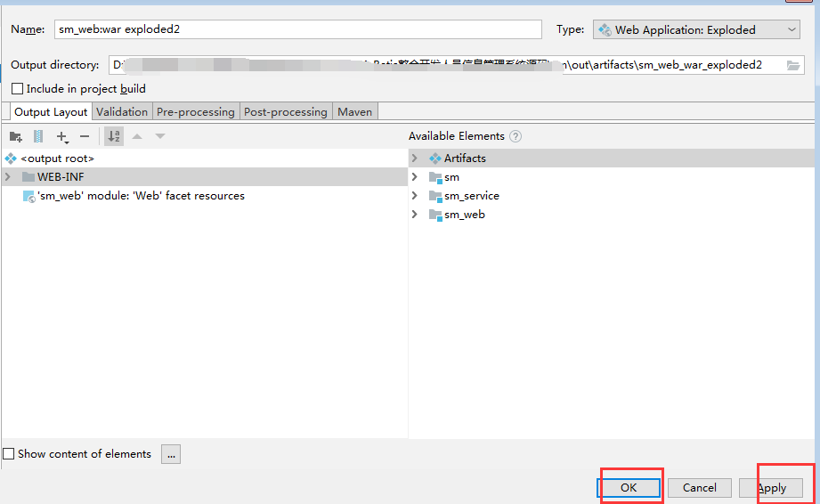
Task: Switch to the Output Layout tab
Action: [x=51, y=112]
